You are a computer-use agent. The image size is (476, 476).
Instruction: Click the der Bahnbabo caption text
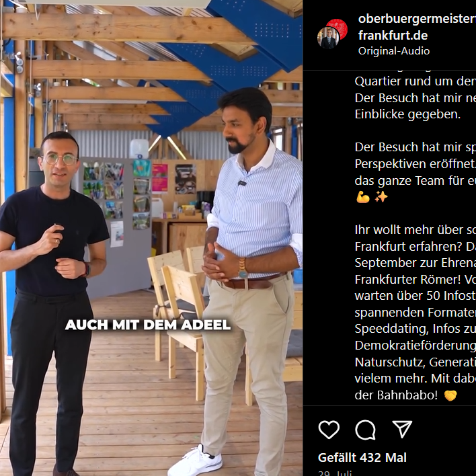(396, 395)
